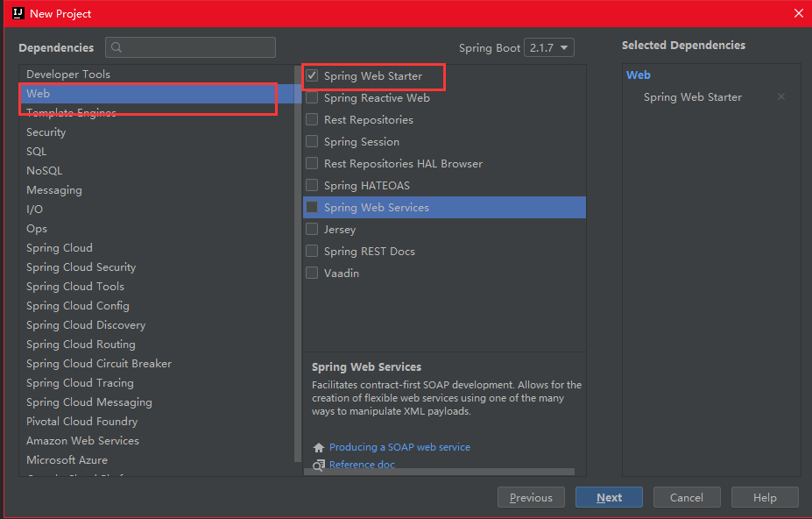Select the I/O category

(157, 209)
